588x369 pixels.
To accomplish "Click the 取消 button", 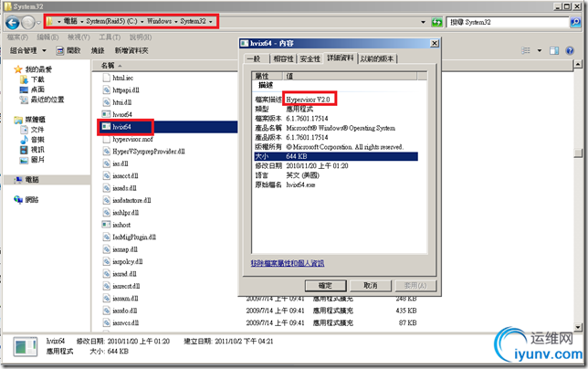I will pyautogui.click(x=371, y=286).
